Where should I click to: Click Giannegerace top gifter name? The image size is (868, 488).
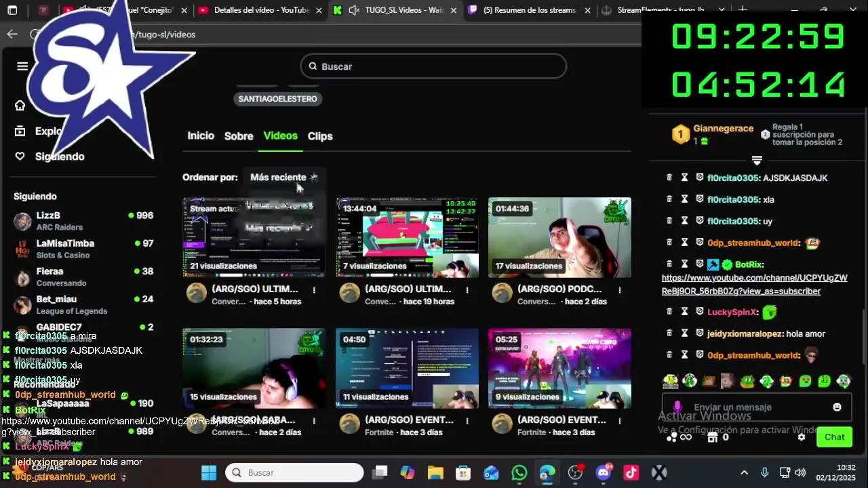coord(723,129)
